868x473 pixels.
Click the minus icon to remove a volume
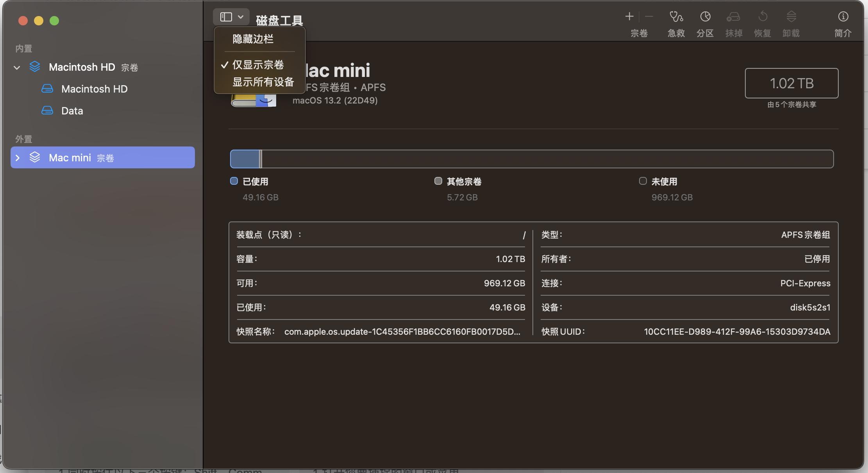pos(648,16)
